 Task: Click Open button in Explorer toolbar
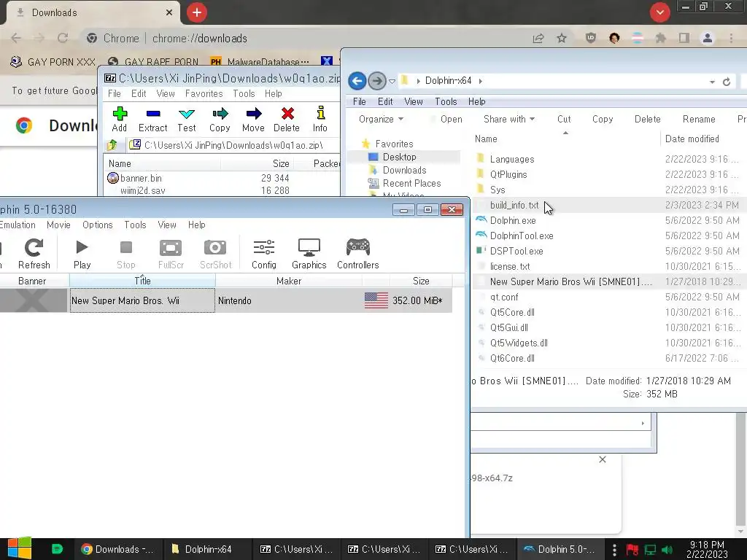tap(451, 119)
